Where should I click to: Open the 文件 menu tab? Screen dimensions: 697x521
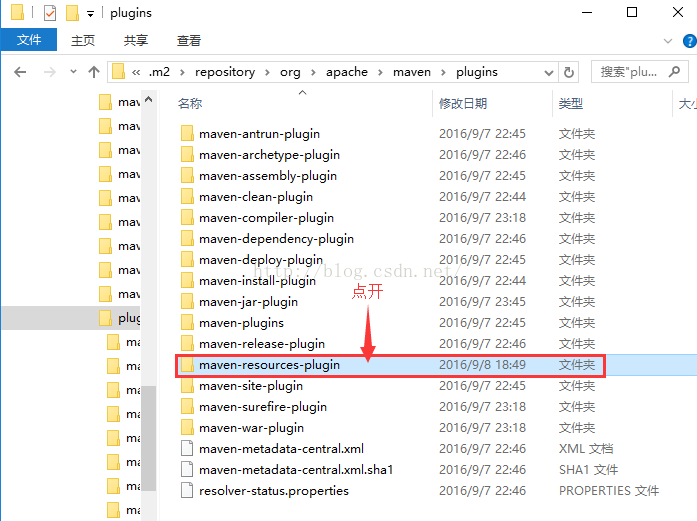(x=29, y=40)
